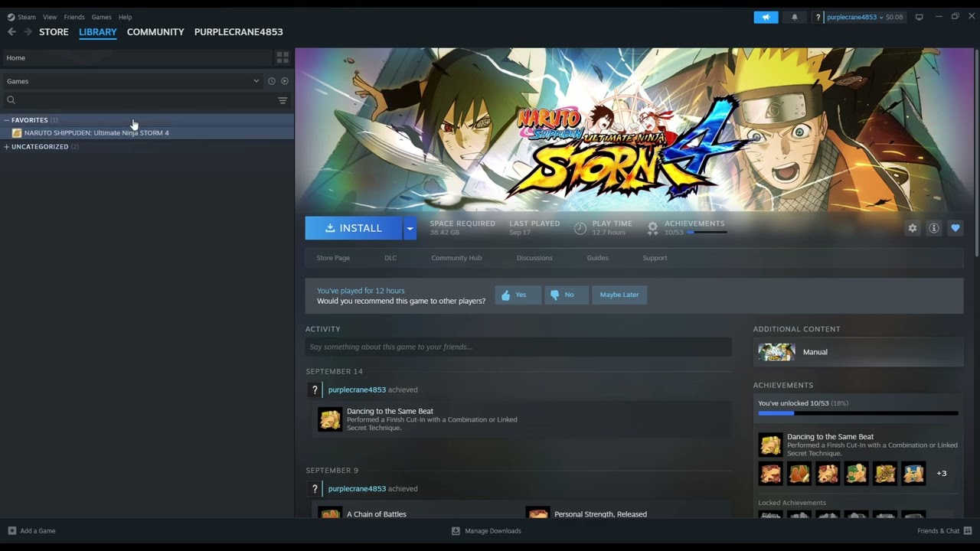The image size is (980, 551).
Task: Click the Manage Downloads icon
Action: click(x=456, y=531)
